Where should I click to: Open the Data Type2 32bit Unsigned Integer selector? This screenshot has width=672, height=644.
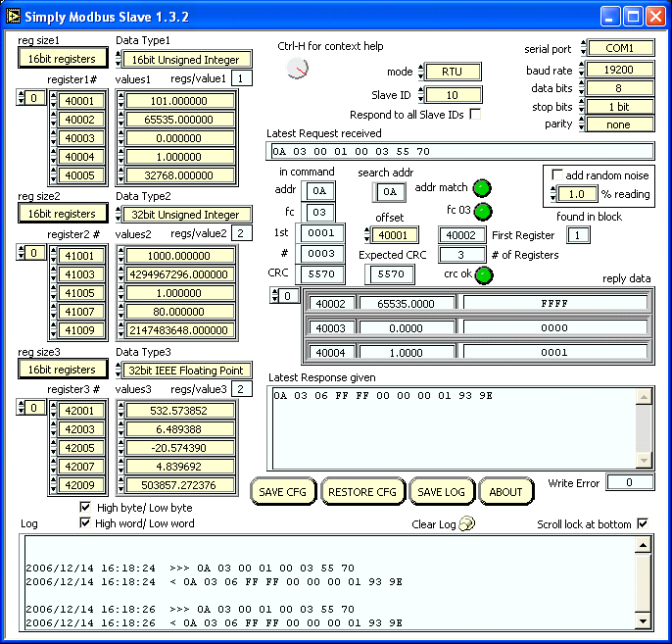point(187,214)
